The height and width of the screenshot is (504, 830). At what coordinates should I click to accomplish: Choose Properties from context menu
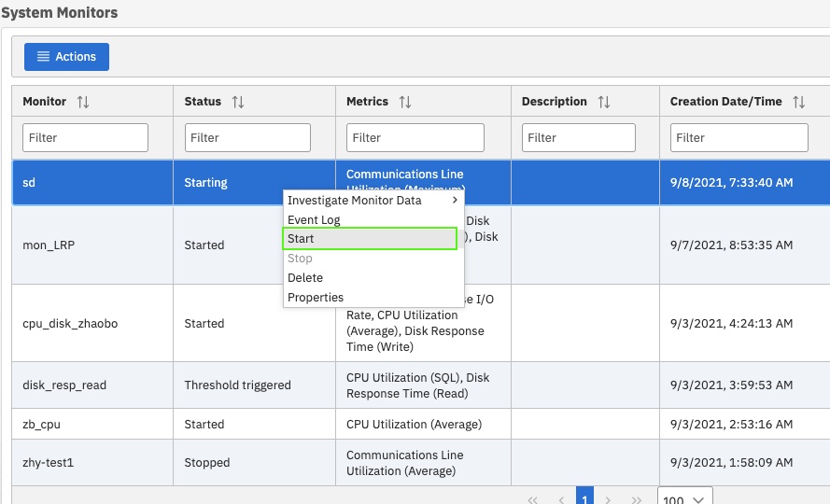pos(373,298)
